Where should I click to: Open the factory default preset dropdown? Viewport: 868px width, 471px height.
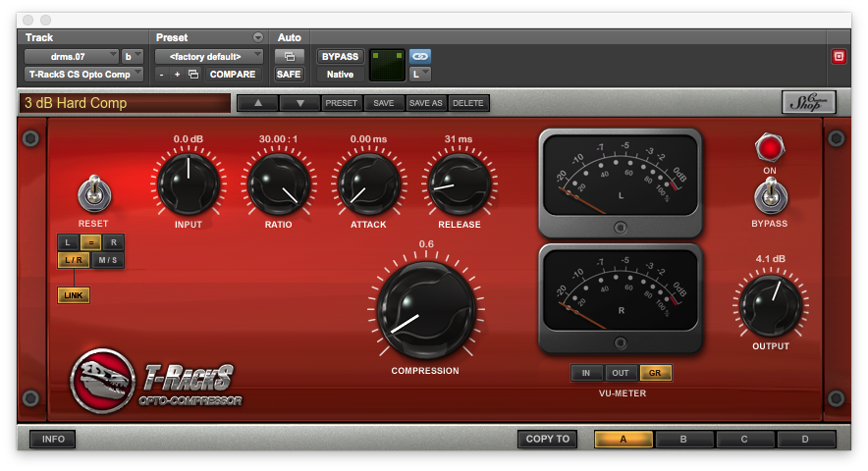tap(209, 57)
